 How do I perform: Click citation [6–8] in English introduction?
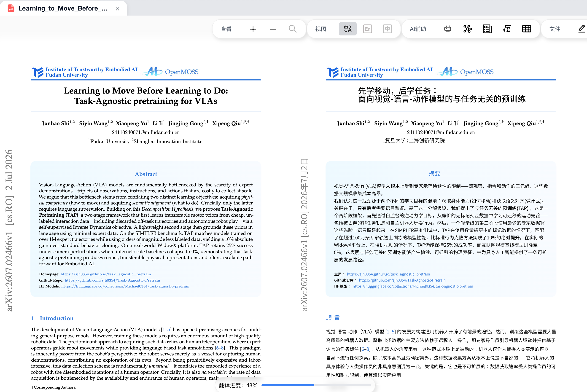tap(220, 348)
